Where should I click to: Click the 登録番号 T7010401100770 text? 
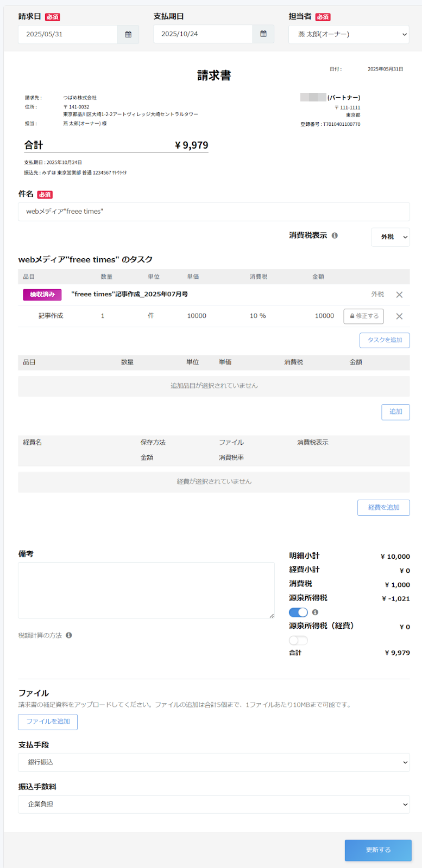click(x=330, y=124)
